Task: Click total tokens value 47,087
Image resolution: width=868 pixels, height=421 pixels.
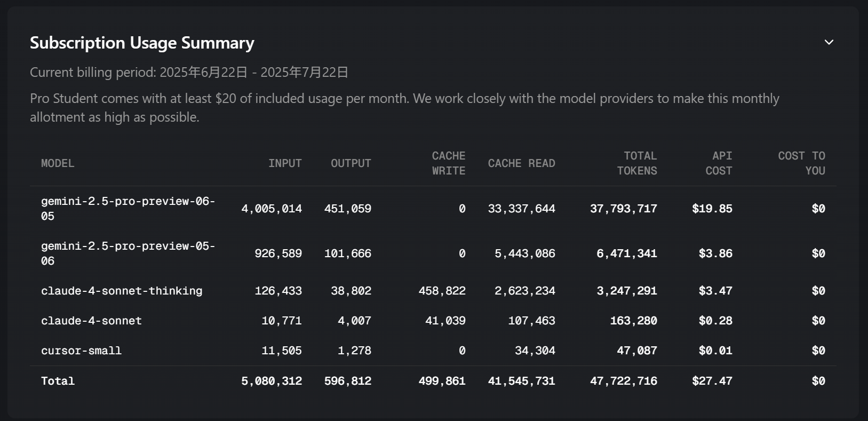Action: coord(637,351)
